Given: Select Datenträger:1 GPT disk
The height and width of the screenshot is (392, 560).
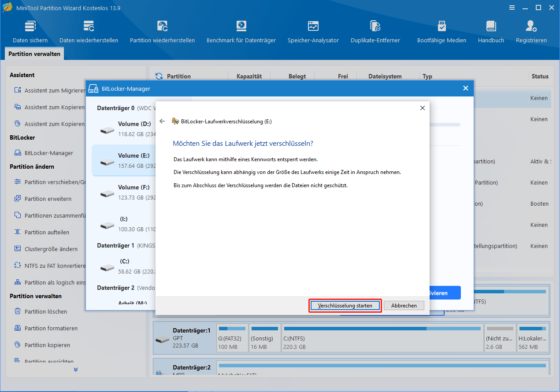Looking at the screenshot, I should pos(184,338).
